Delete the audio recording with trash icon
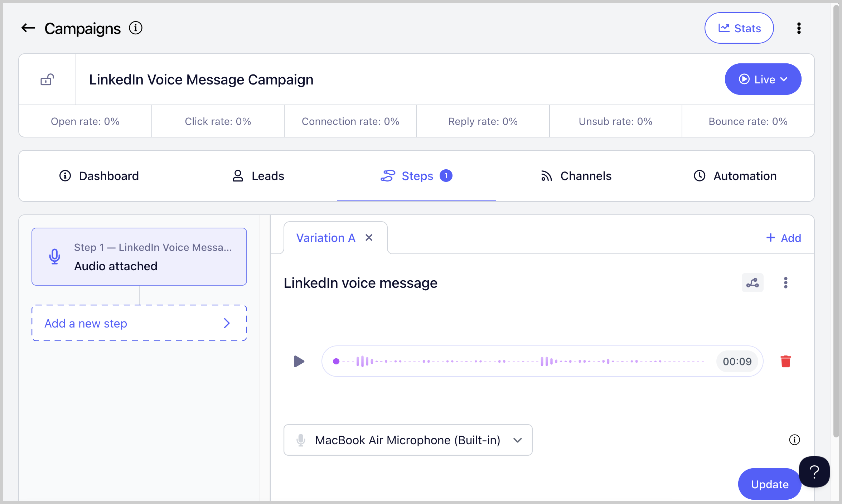The width and height of the screenshot is (842, 504). (x=785, y=361)
